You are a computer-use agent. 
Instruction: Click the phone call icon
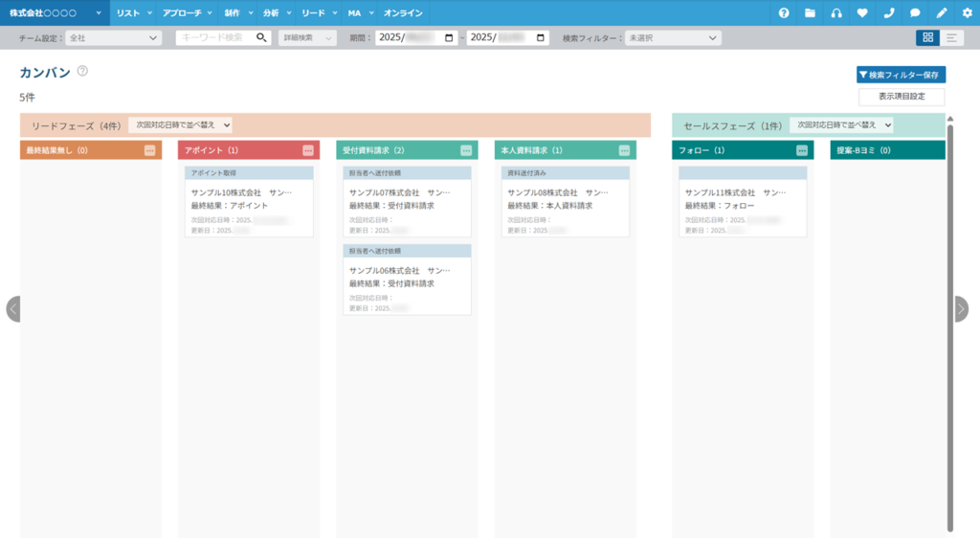[x=889, y=12]
